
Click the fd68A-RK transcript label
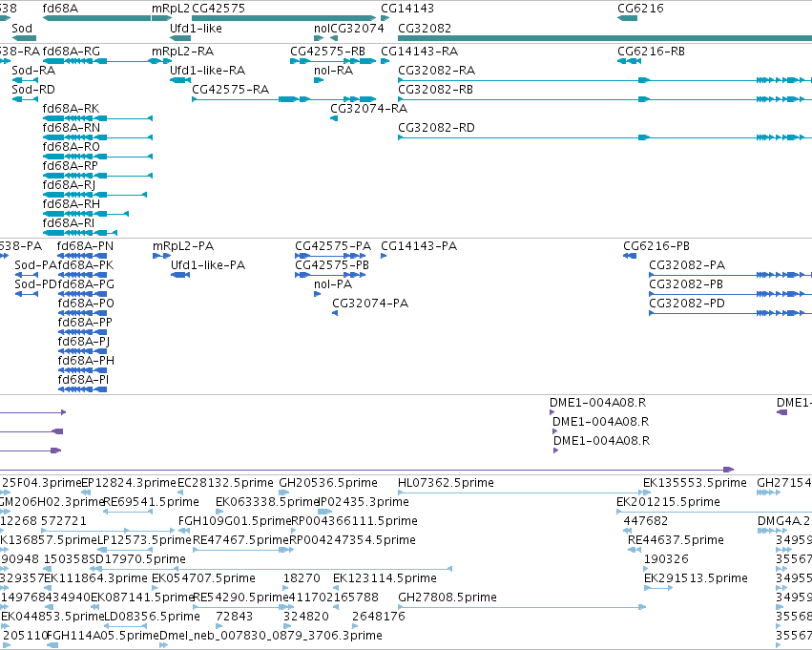coord(71,109)
